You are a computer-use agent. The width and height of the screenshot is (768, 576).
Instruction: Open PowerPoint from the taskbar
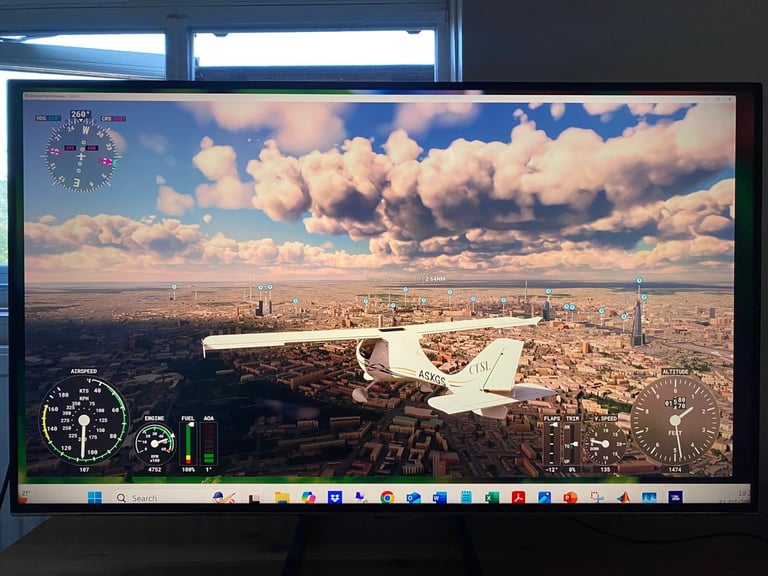tap(570, 498)
